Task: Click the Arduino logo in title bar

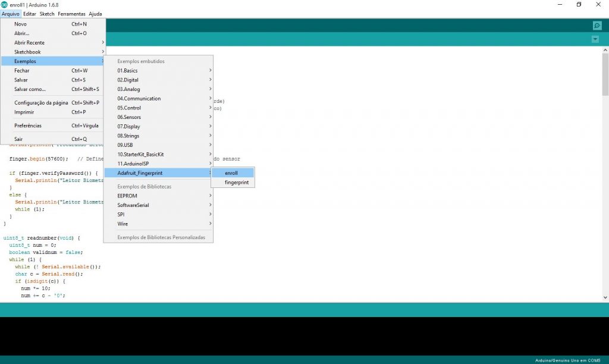Action: pyautogui.click(x=4, y=5)
